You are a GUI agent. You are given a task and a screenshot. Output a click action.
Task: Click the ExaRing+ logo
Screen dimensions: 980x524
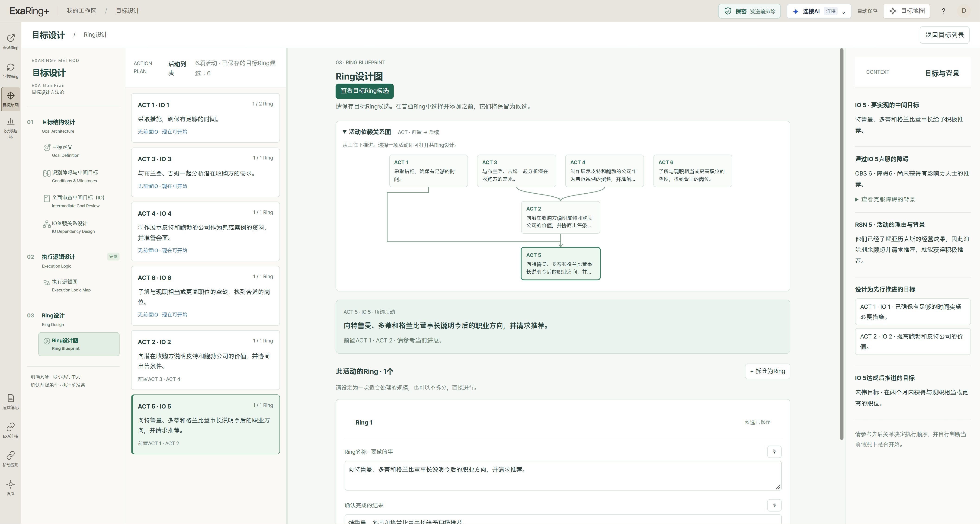click(29, 11)
